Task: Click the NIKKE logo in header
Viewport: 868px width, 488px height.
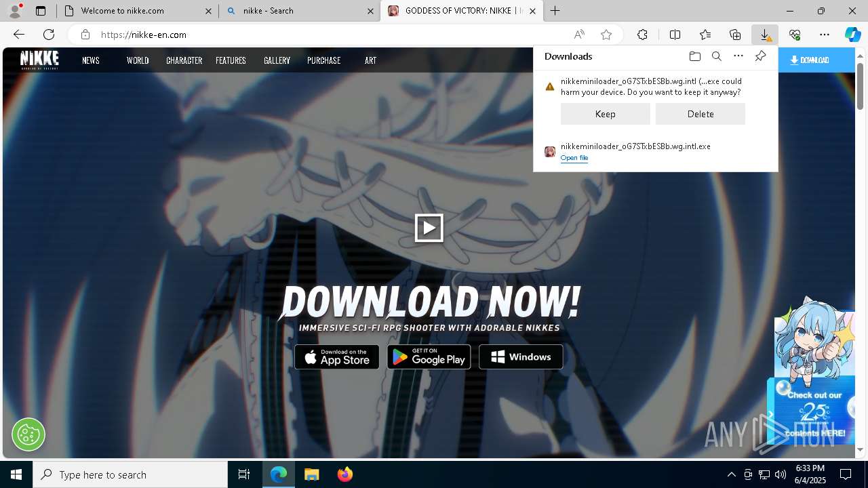Action: point(39,60)
